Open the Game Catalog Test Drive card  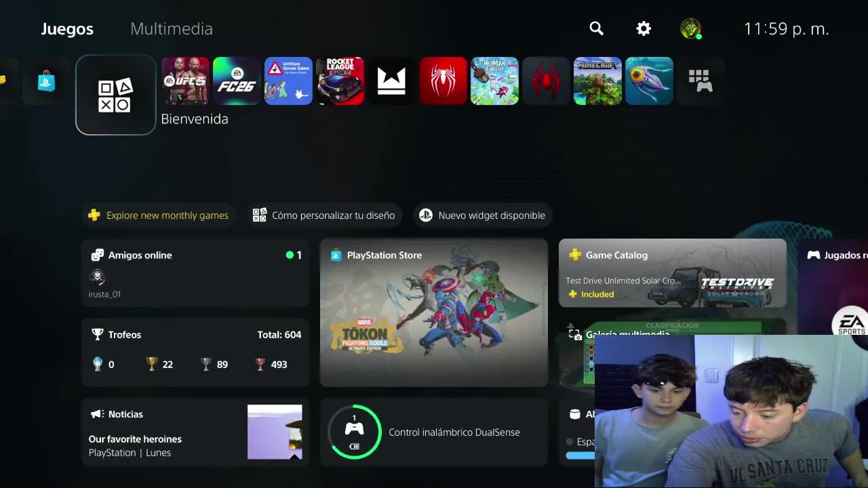coord(673,273)
